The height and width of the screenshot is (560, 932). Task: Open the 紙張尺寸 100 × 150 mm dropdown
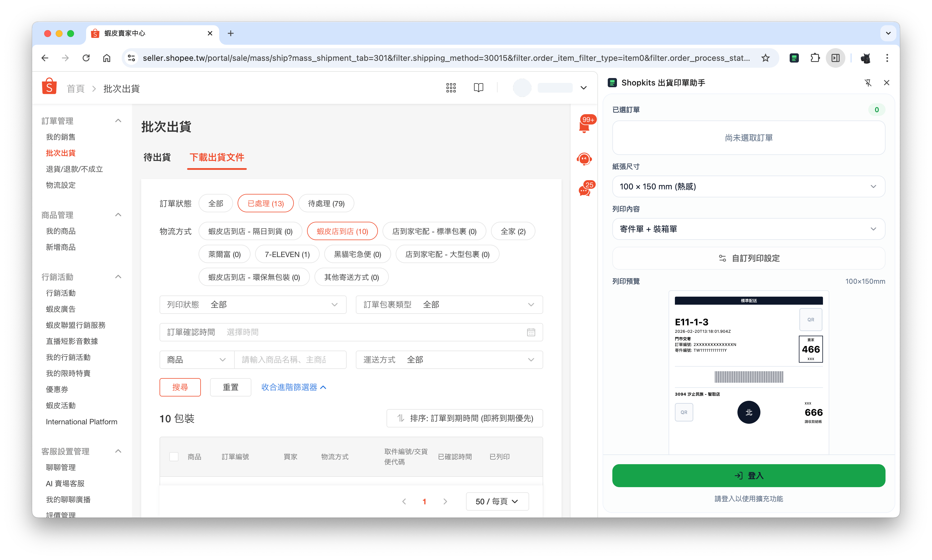(749, 186)
